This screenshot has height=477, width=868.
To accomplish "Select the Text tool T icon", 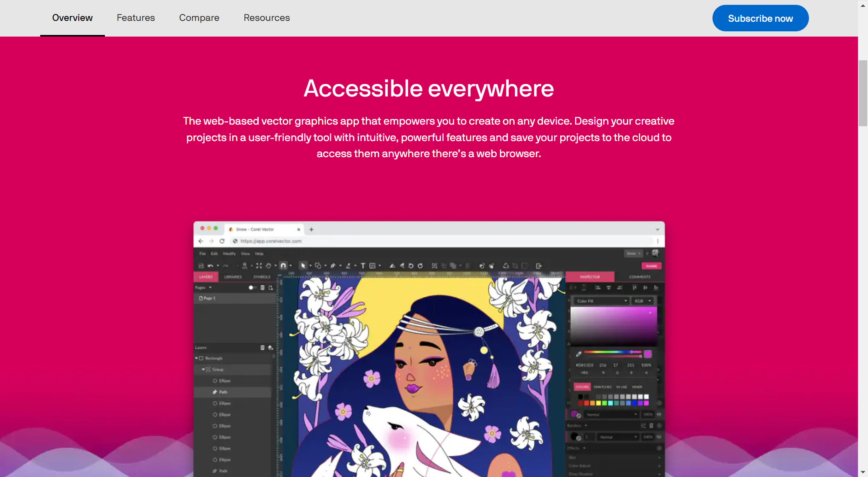I will [x=363, y=266].
